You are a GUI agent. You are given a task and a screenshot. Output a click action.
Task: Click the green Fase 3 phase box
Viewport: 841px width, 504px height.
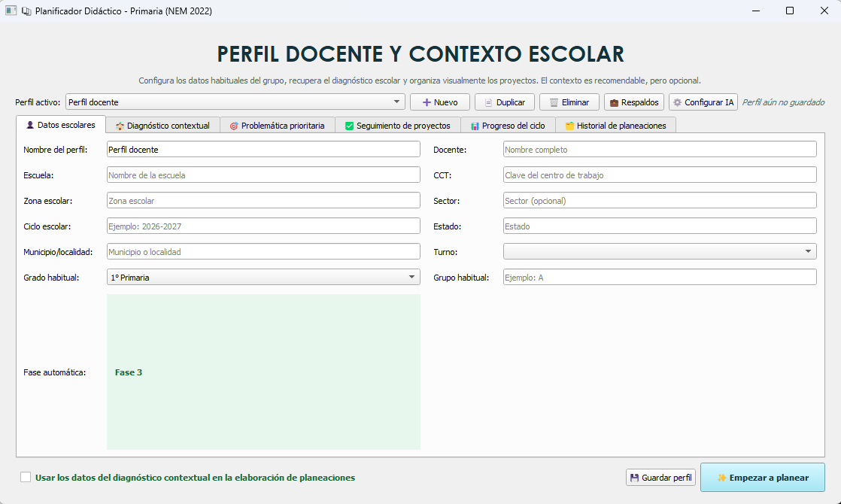[x=263, y=372]
